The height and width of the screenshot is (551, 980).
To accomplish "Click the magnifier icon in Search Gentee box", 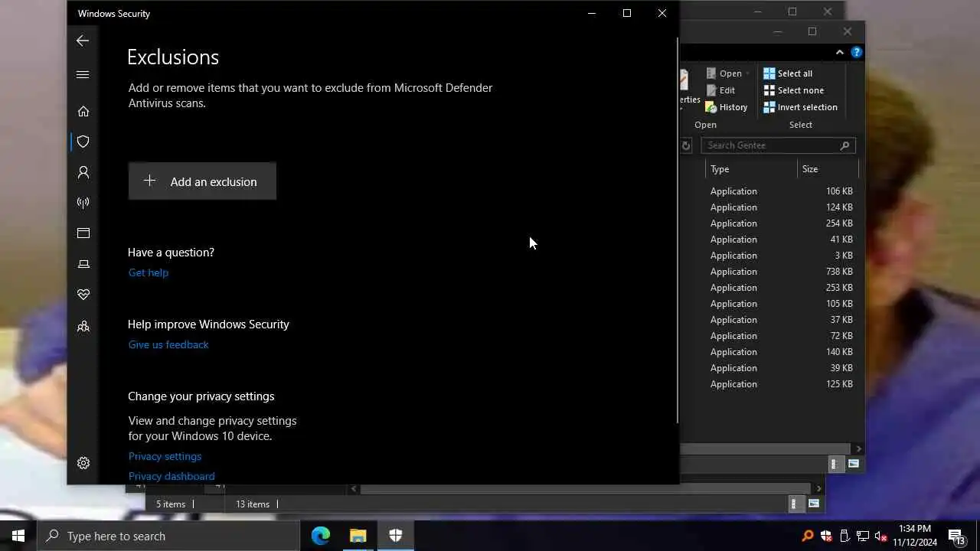I will [845, 145].
